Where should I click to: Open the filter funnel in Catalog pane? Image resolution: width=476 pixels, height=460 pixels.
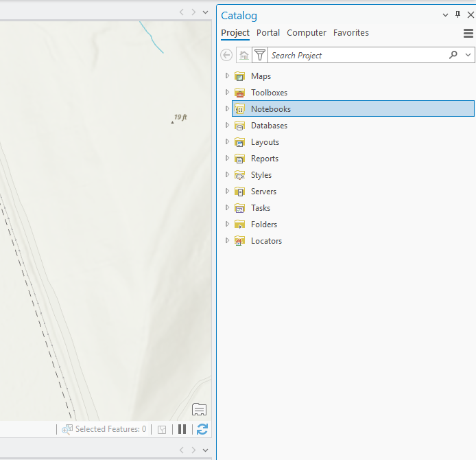coord(260,56)
